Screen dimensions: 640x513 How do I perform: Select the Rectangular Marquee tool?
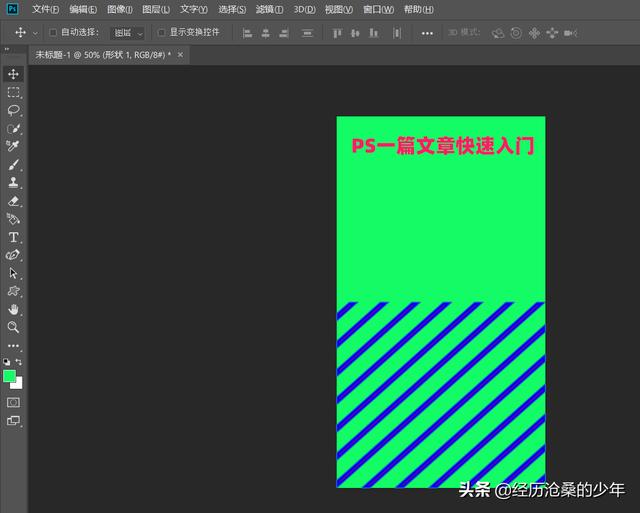[13, 92]
